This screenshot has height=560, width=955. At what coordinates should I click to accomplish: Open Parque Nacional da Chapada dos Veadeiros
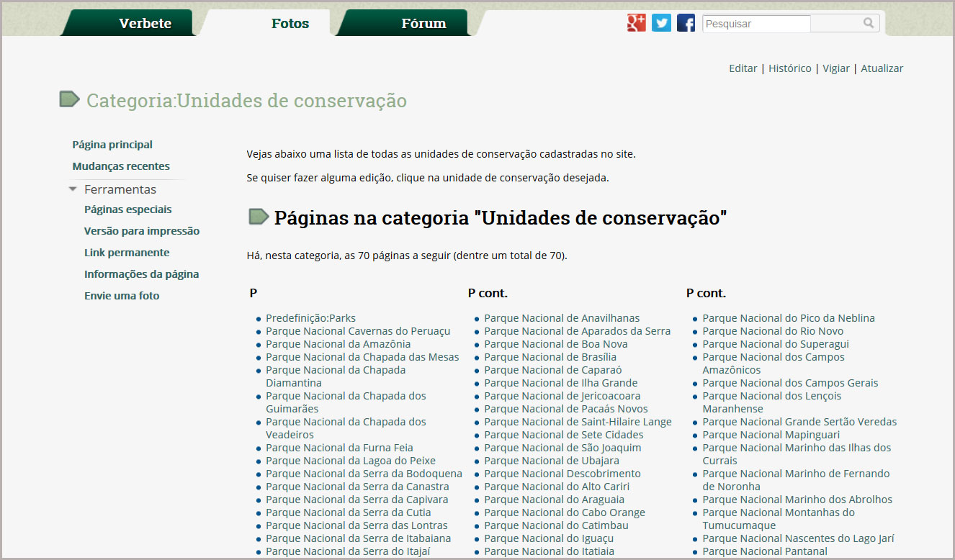pos(346,428)
